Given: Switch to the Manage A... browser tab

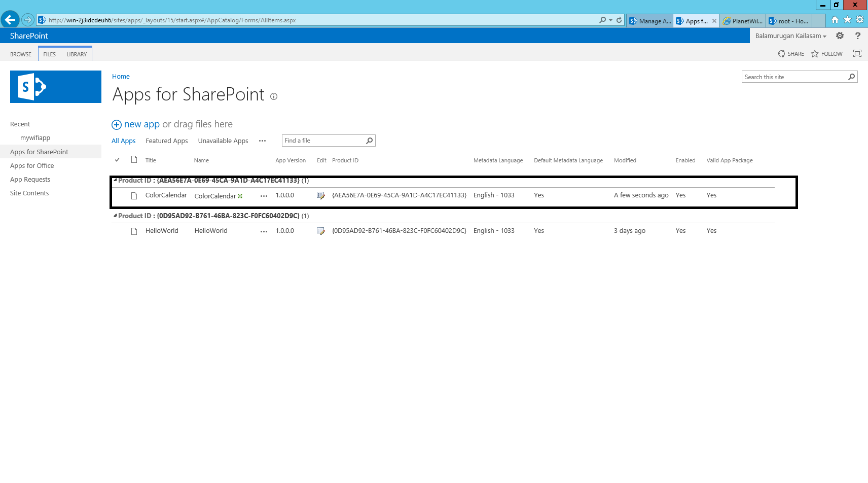Looking at the screenshot, I should tap(650, 21).
